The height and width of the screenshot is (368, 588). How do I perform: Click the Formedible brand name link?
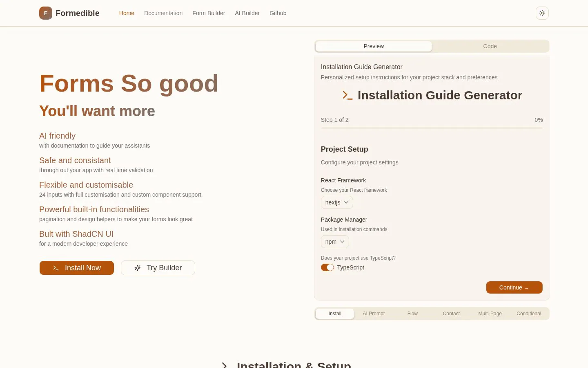coord(78,13)
